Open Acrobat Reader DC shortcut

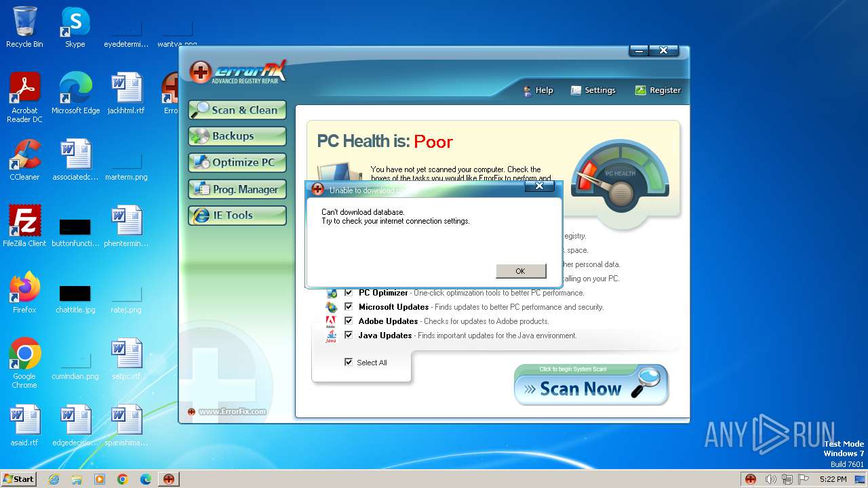[x=24, y=98]
